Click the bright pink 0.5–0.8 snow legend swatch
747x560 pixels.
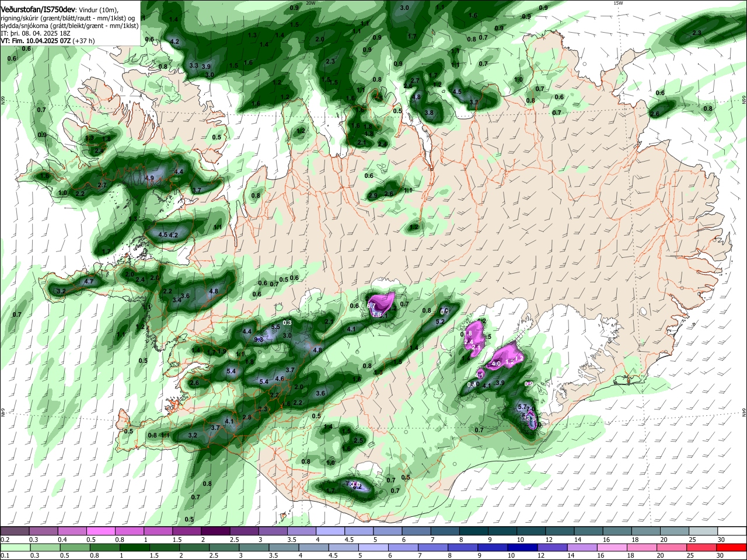click(100, 531)
